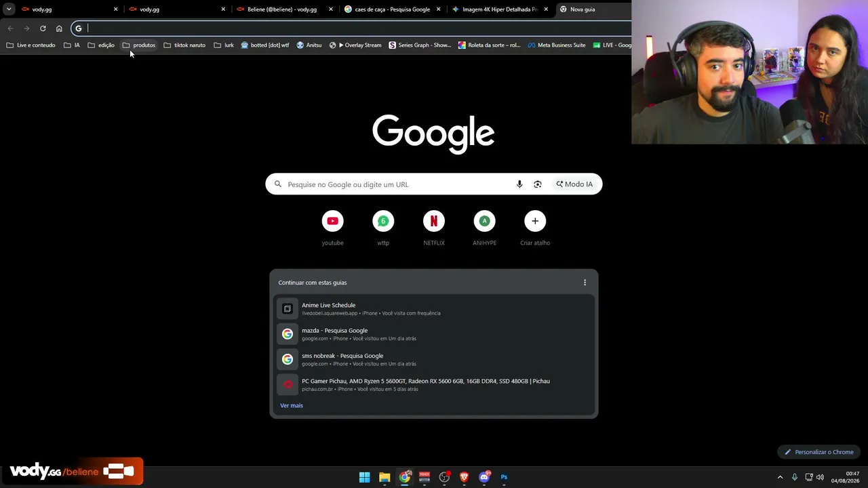Open the three-dot menu on Continuar com estas guias
Screen dimensions: 868x488
585,283
